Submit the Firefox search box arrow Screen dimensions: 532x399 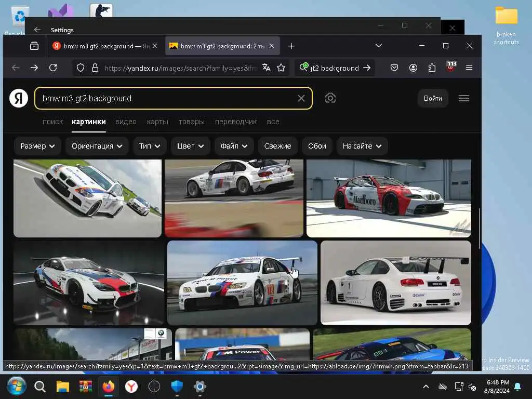(x=367, y=68)
